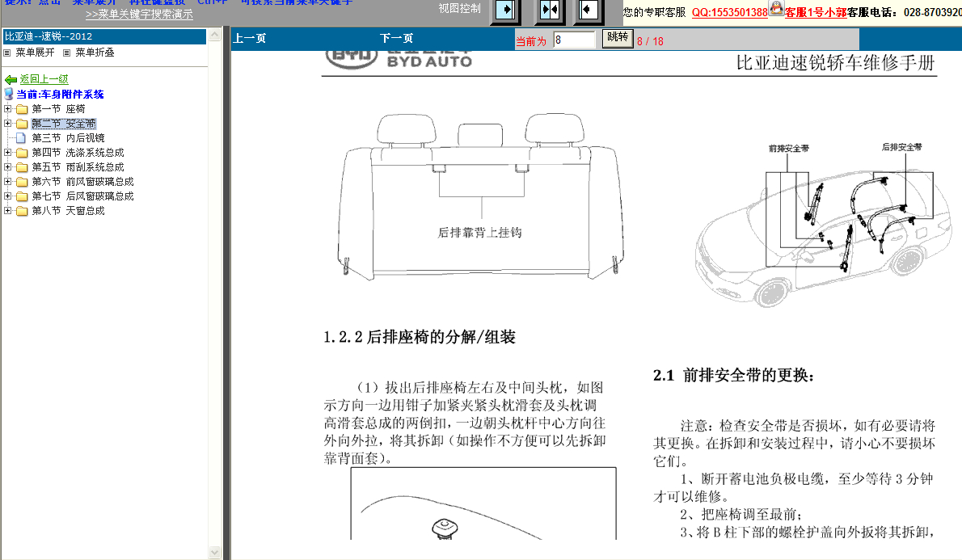The width and height of the screenshot is (962, 560).
Task: Select 第四节 洗涤系统总成 entry
Action: pyautogui.click(x=78, y=153)
